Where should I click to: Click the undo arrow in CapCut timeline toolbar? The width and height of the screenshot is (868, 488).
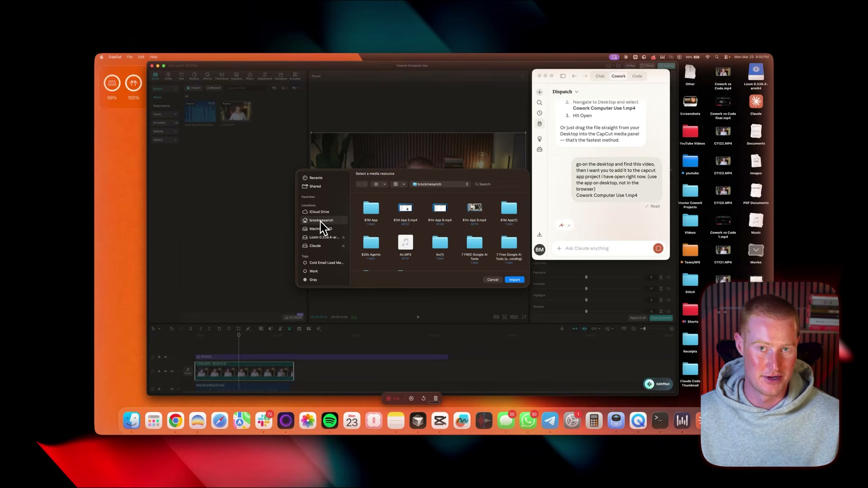click(171, 329)
